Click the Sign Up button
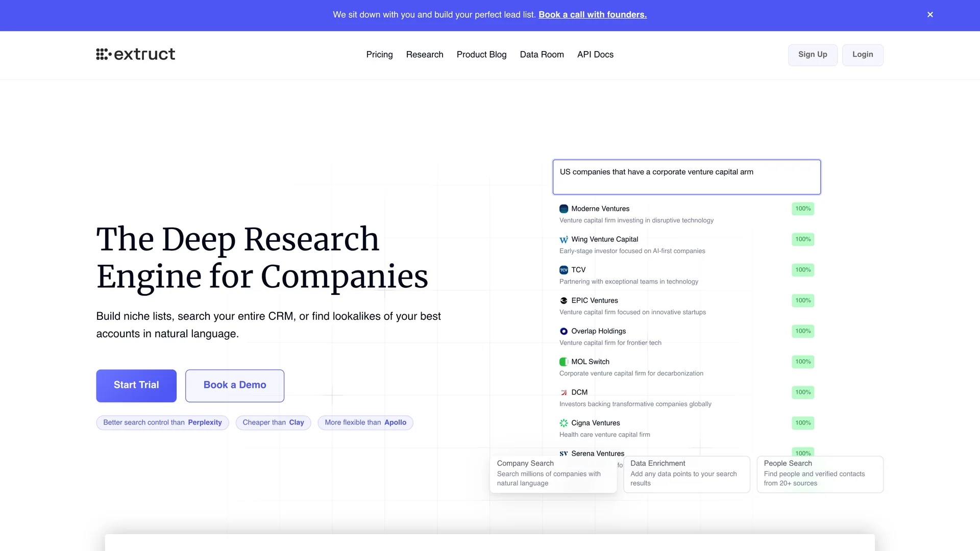 coord(813,55)
